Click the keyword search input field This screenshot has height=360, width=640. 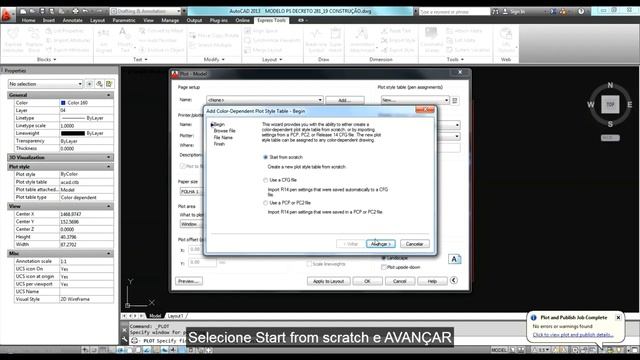click(x=454, y=11)
